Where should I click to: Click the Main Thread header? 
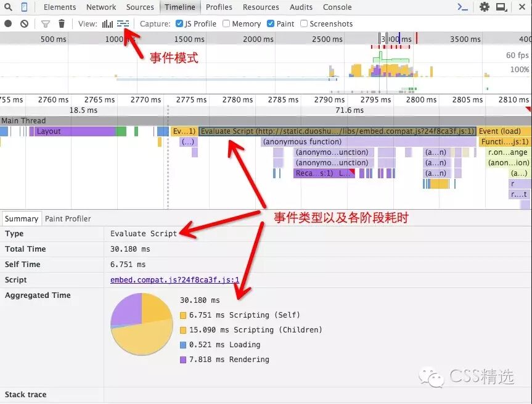[x=266, y=120]
